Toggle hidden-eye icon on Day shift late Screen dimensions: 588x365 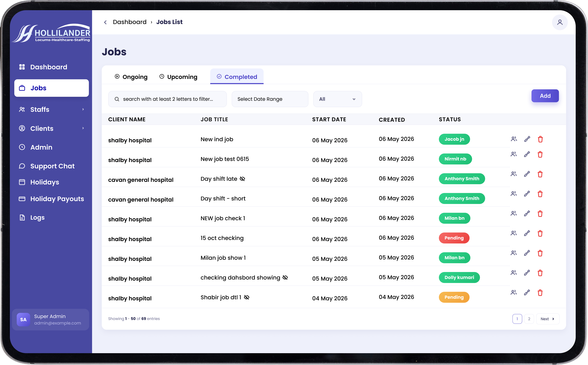[242, 179]
